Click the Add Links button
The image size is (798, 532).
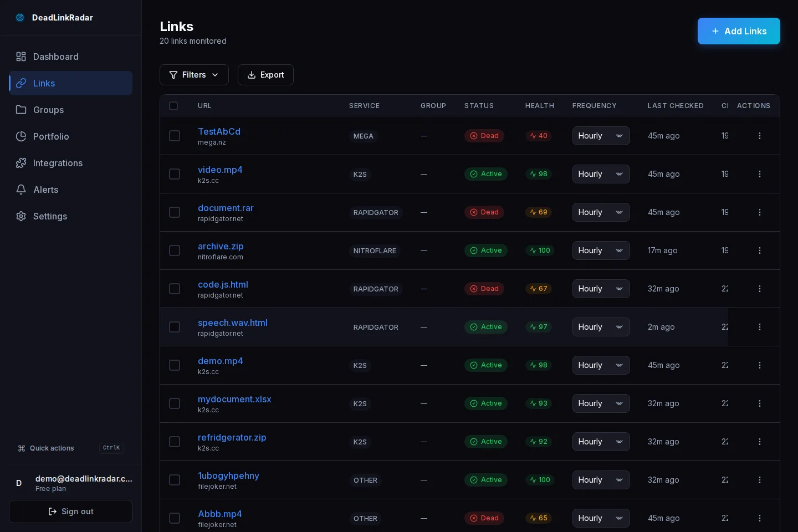click(x=738, y=31)
